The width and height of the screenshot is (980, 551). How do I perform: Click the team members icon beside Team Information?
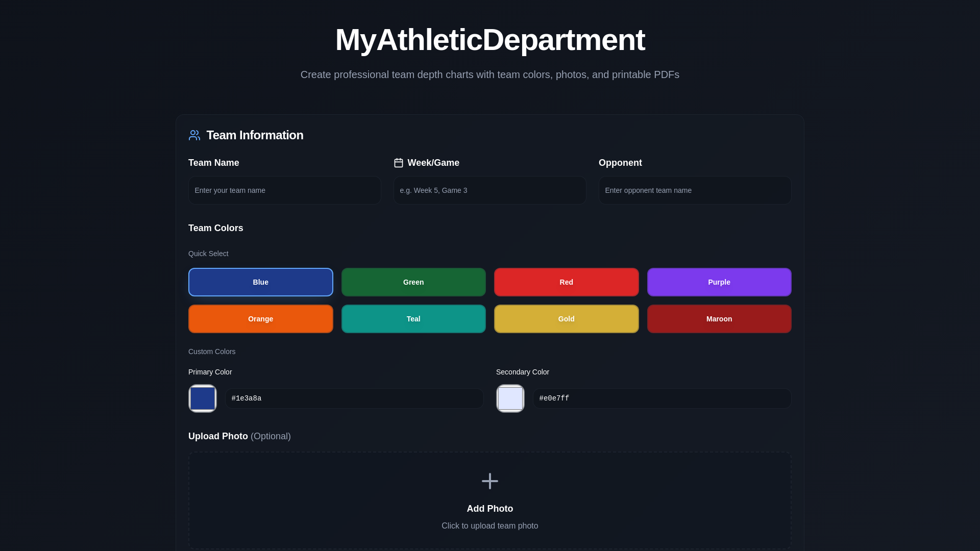click(194, 135)
